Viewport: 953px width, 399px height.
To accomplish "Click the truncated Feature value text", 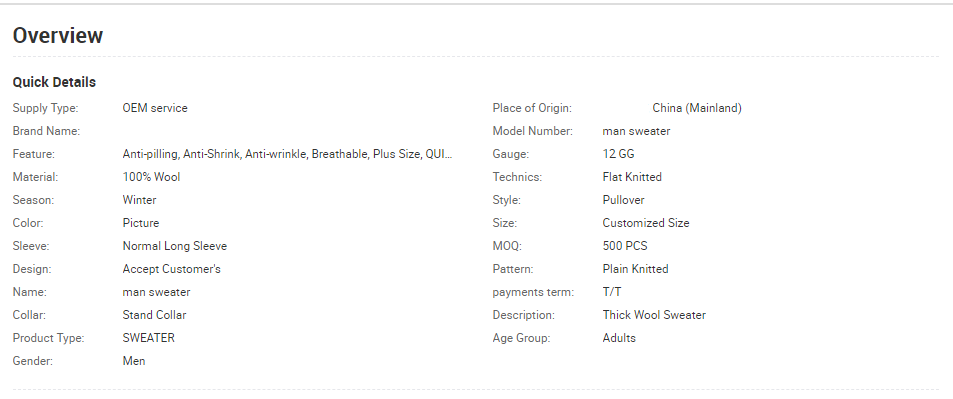I will pyautogui.click(x=287, y=154).
